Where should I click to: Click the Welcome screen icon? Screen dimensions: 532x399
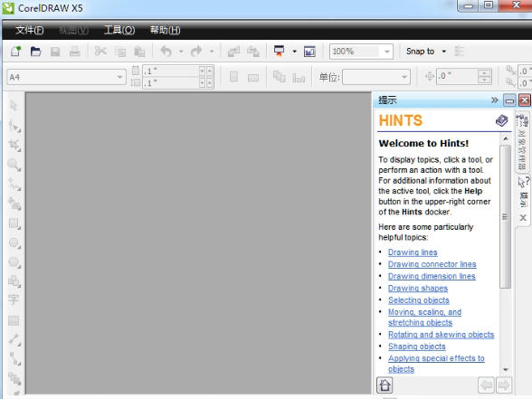(x=309, y=52)
